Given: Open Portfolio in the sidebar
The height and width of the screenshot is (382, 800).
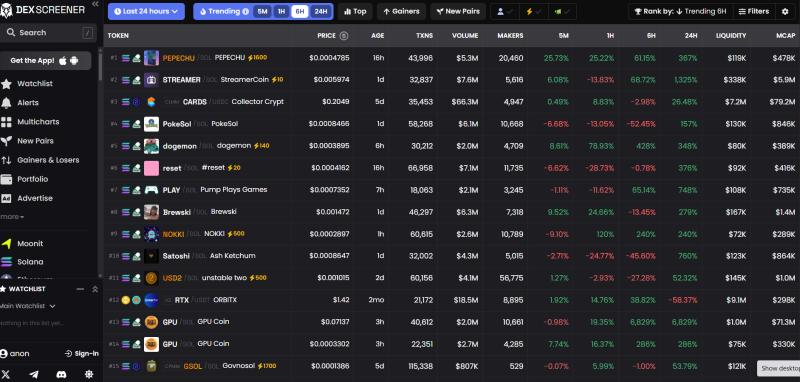Looking at the screenshot, I should click(32, 179).
